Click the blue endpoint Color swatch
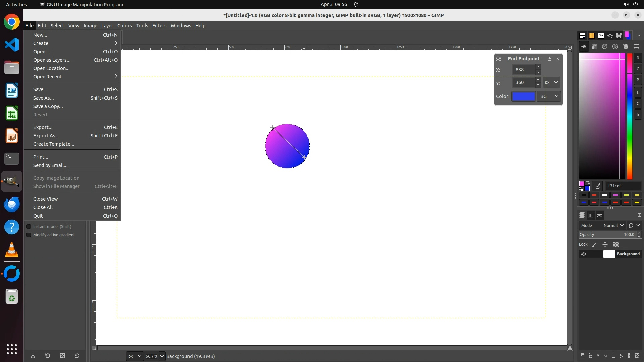Screen dimensions: 644x362 (523, 96)
